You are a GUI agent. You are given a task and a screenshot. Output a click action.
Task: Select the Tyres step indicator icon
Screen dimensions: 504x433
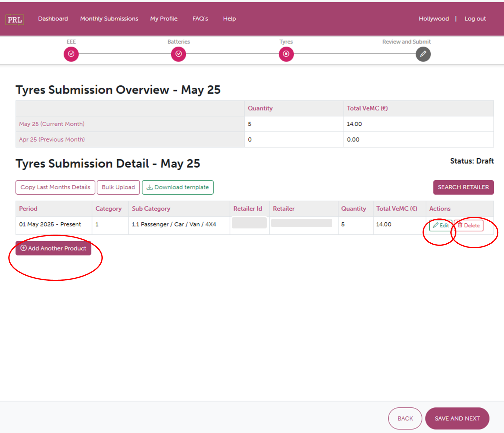[286, 54]
